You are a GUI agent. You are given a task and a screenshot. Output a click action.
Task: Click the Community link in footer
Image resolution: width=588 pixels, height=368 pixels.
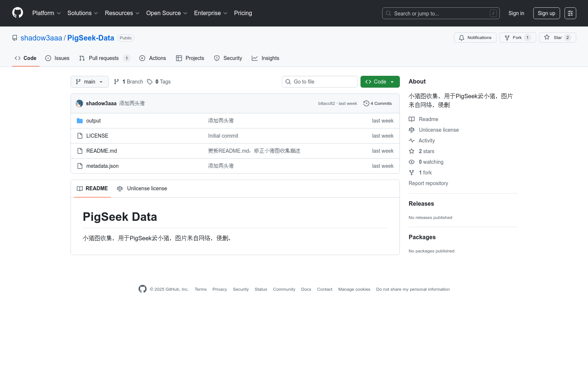[284, 289]
